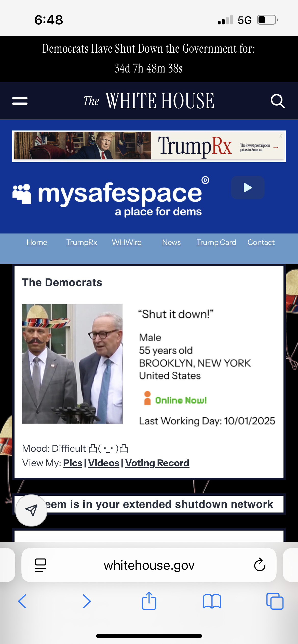Screen dimensions: 298x644
Task: Tap the whitehouse.gov address field
Action: (149, 565)
